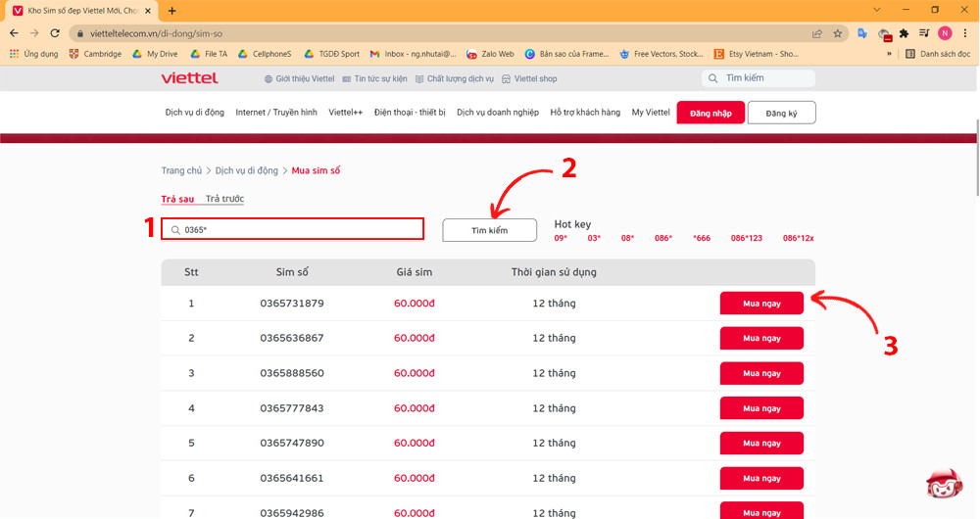Open the Gmail Inbox bookmark

[414, 54]
